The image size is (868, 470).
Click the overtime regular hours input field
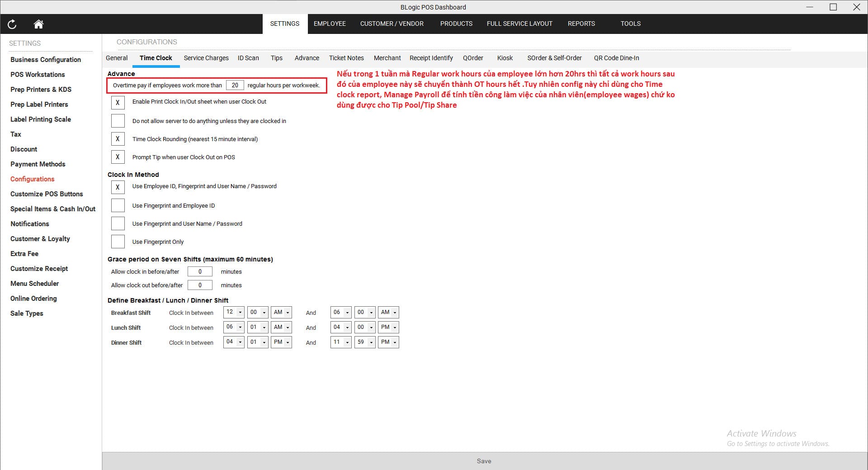[235, 85]
